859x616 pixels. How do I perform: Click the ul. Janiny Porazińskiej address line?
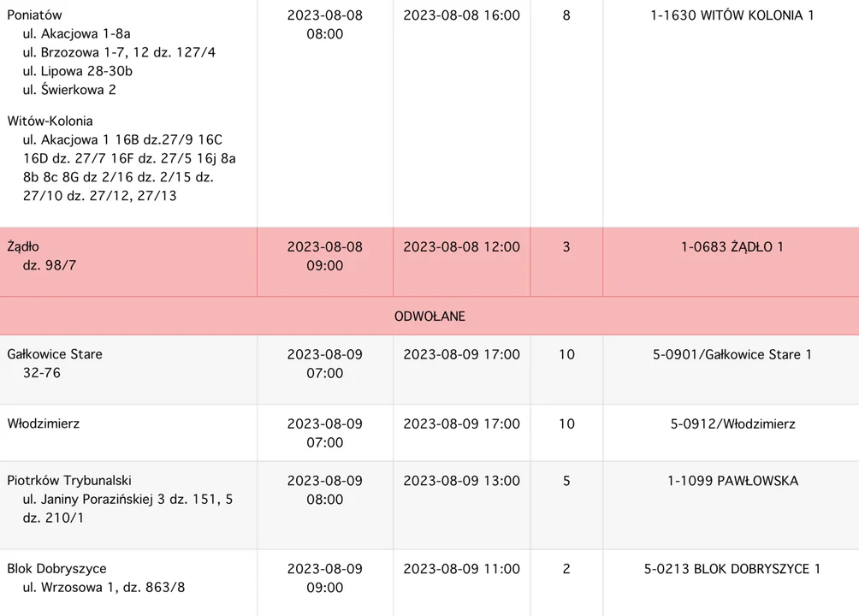(127, 499)
